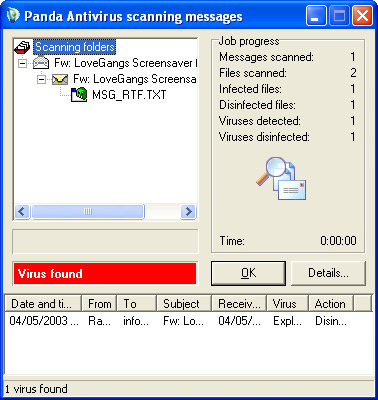Click the red Virus found banner
The image size is (378, 400).
105,274
